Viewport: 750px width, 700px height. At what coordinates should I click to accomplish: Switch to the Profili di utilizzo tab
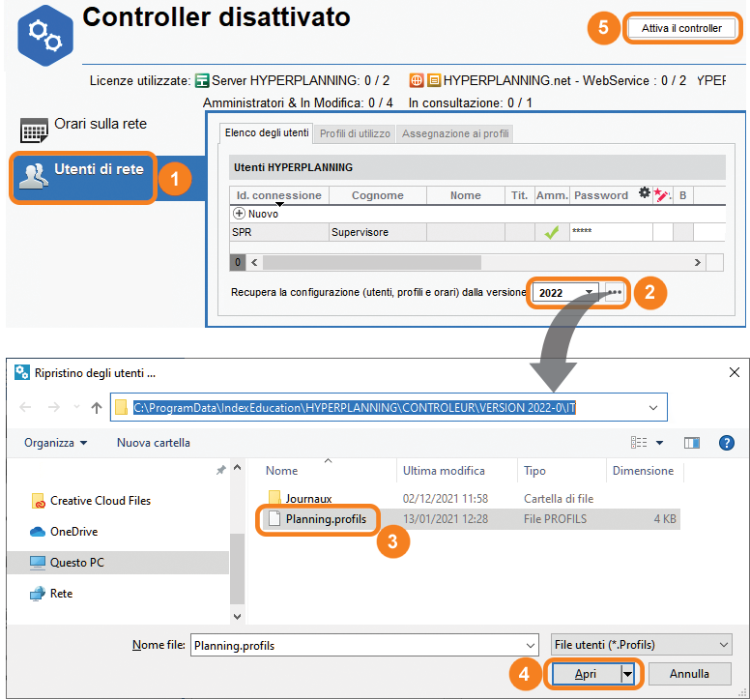355,133
